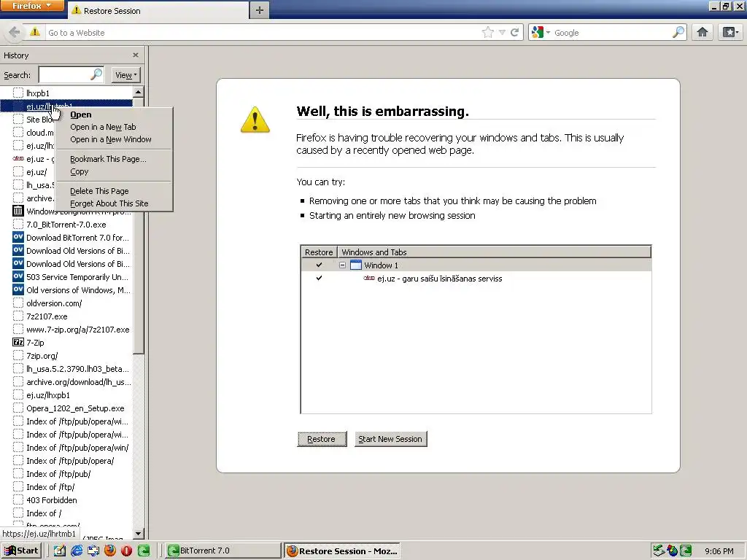Viewport: 747px width, 560px height.
Task: Select the Restore Session tab
Action: [x=158, y=10]
